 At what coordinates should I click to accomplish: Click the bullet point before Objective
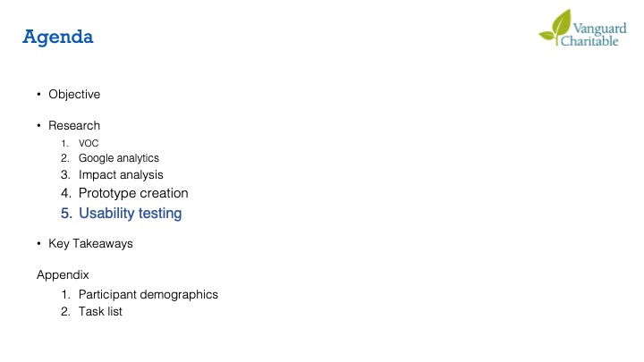point(39,95)
